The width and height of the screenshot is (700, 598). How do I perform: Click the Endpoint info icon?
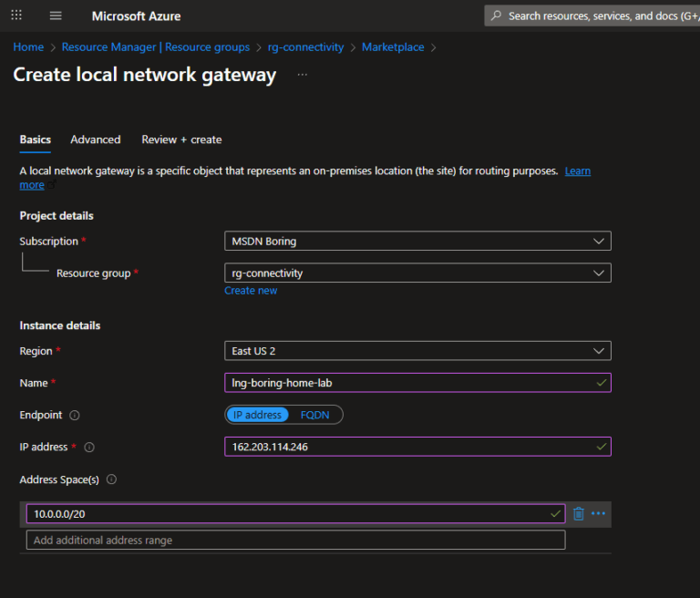pyautogui.click(x=75, y=416)
